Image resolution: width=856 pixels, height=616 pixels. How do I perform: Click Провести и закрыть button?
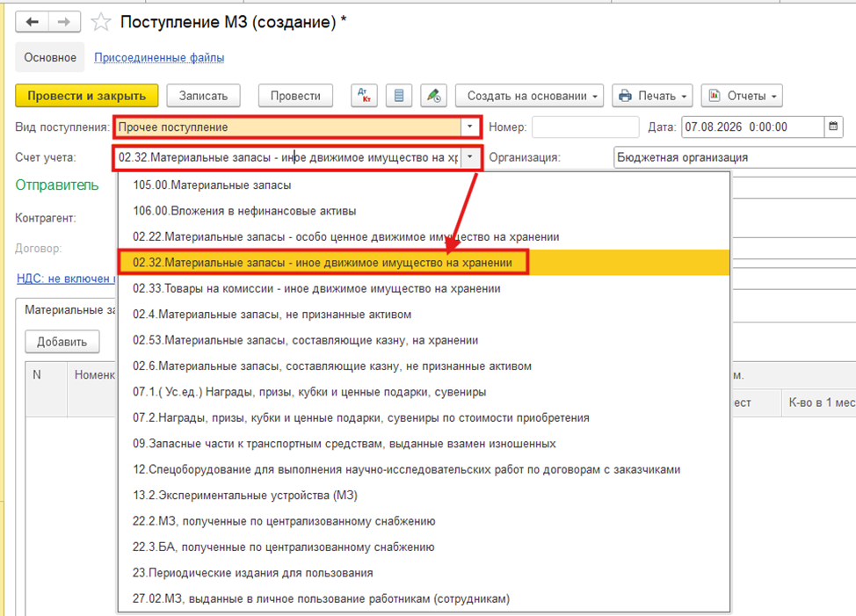pos(87,96)
